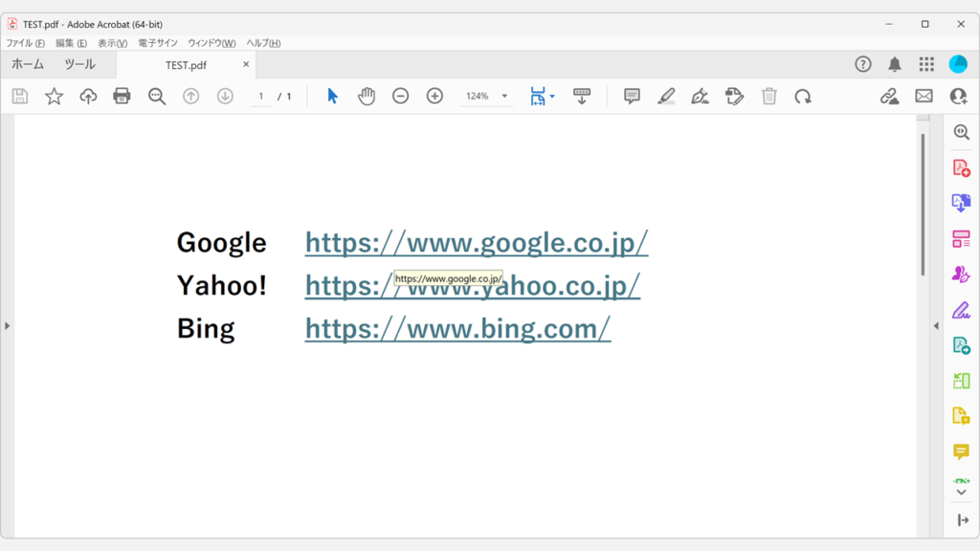Click the Google label text
Screen dimensions: 980x551
pyautogui.click(x=221, y=243)
